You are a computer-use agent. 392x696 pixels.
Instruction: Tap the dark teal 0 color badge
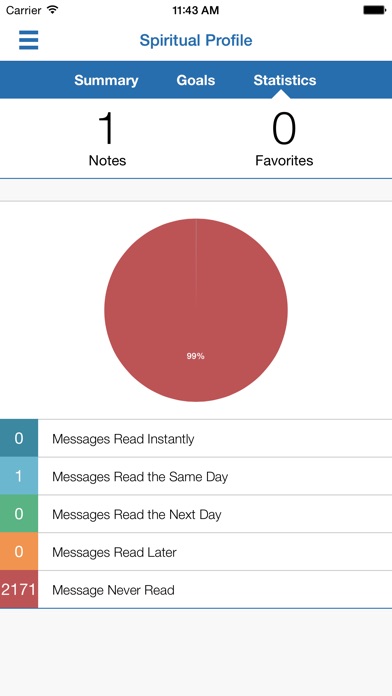[x=19, y=439]
